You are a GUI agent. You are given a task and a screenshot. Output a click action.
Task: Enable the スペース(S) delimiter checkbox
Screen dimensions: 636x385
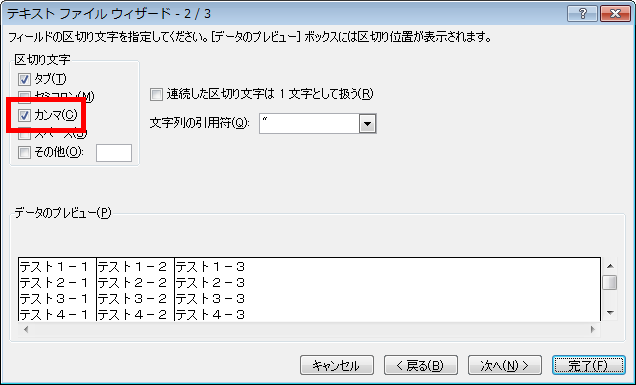click(24, 133)
